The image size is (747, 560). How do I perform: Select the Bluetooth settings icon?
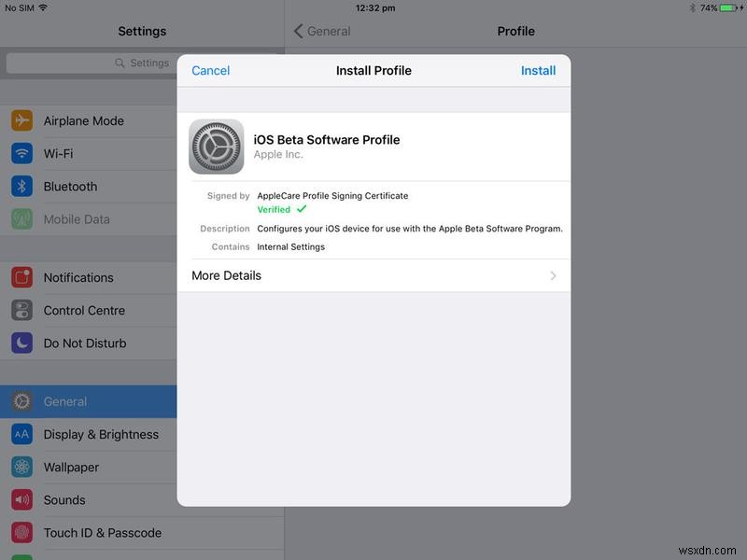[x=22, y=186]
